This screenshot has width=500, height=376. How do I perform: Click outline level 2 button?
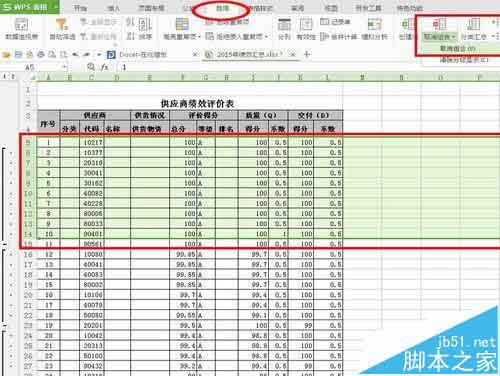[x=13, y=77]
